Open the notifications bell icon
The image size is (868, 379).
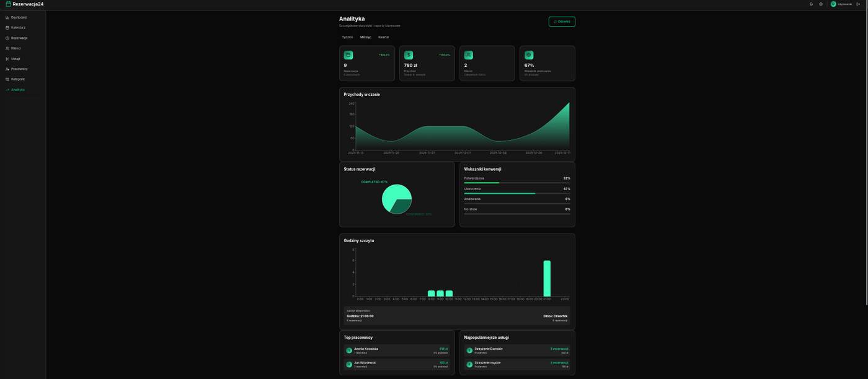pyautogui.click(x=811, y=4)
